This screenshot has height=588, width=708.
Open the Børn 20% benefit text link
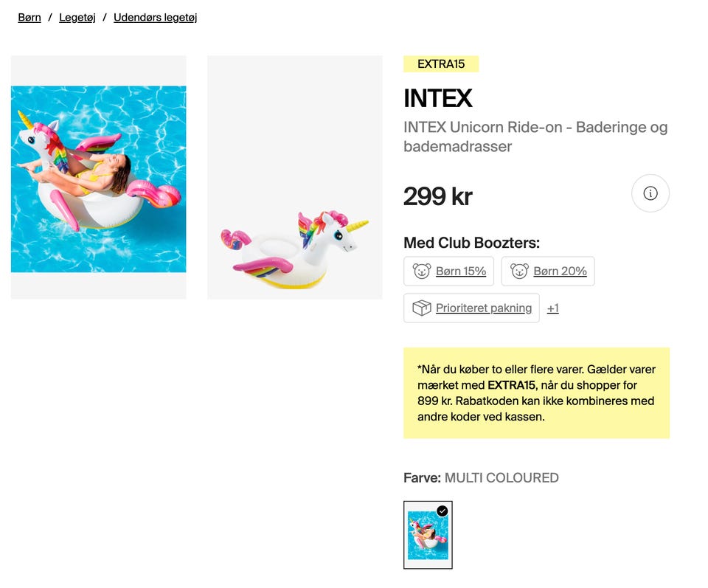(560, 271)
